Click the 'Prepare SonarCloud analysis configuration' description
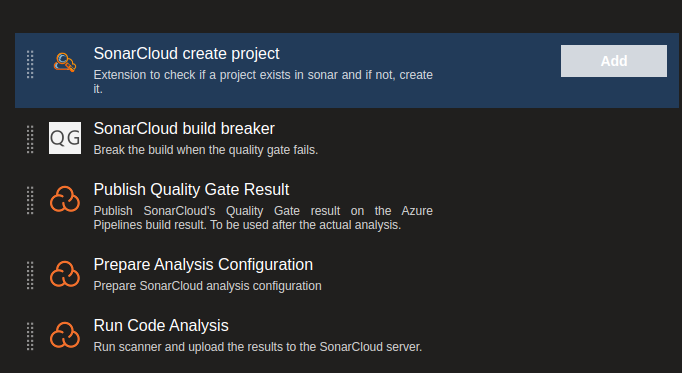The image size is (682, 373). pyautogui.click(x=207, y=286)
